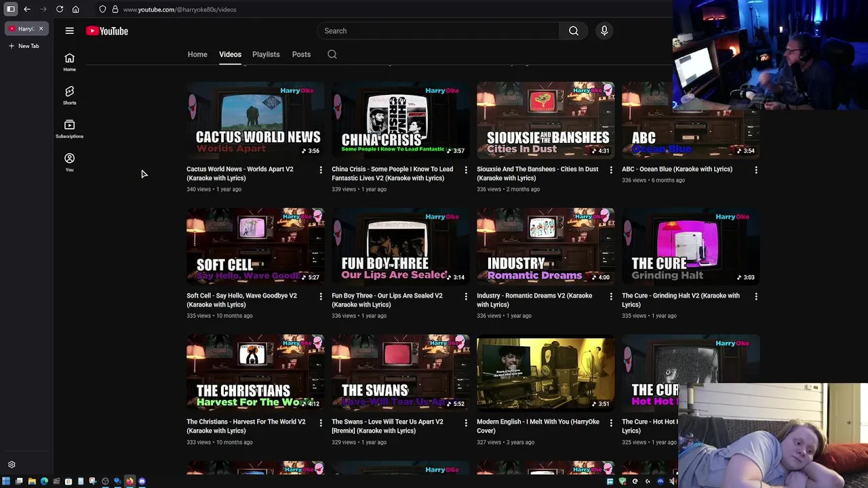Open more options for The Cure Grinding Halt video

(756, 296)
